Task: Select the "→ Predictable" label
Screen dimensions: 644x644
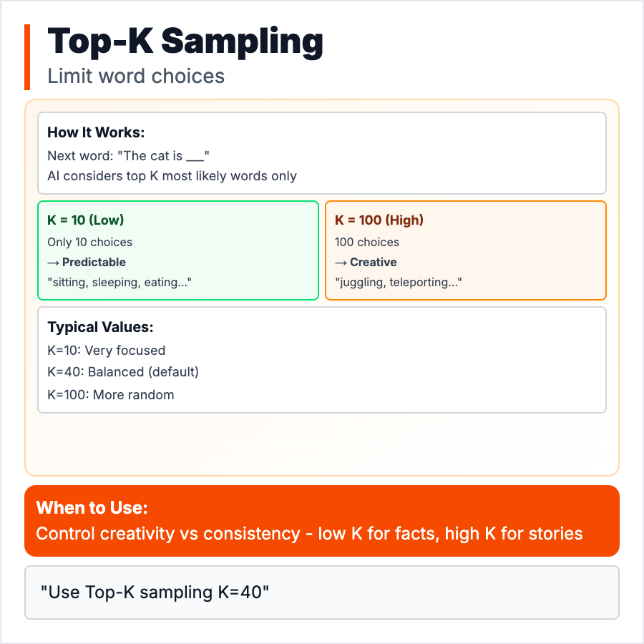Action: click(x=87, y=262)
